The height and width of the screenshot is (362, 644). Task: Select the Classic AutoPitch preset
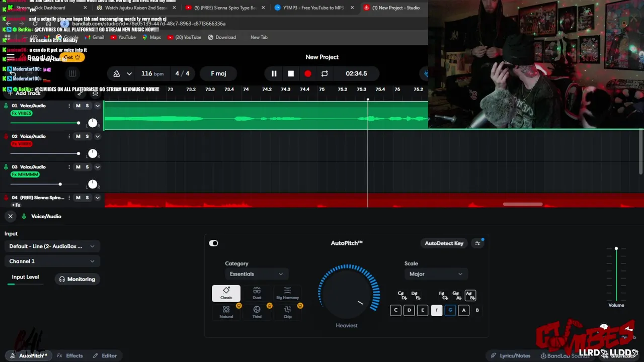tap(226, 293)
